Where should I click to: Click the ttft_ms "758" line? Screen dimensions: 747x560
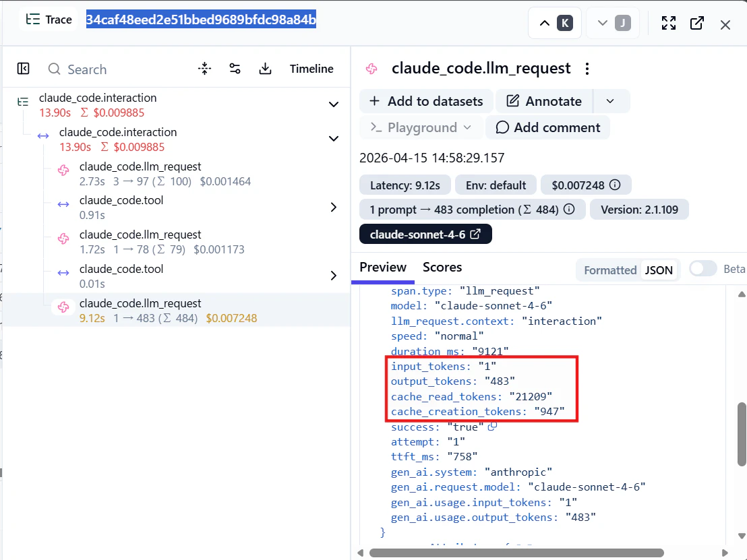pos(434,456)
